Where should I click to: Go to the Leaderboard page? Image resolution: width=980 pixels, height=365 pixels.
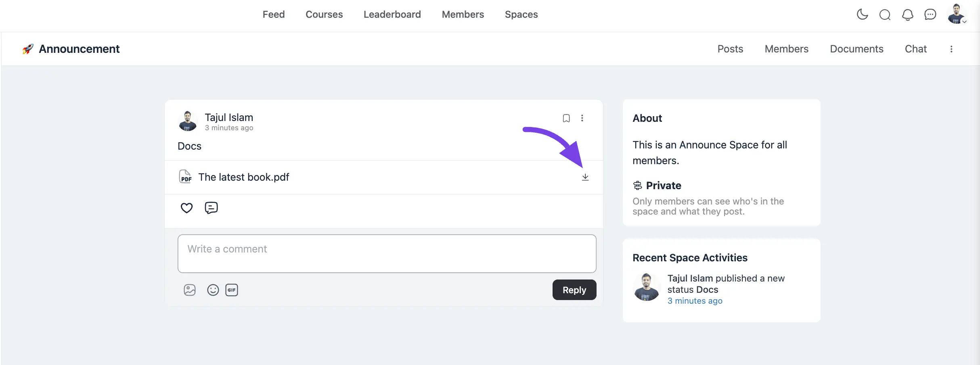(392, 15)
